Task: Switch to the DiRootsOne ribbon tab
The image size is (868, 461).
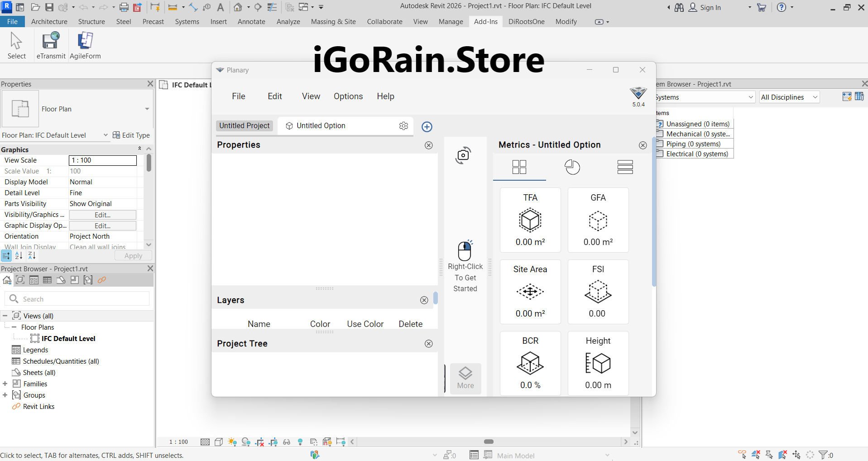Action: (526, 22)
